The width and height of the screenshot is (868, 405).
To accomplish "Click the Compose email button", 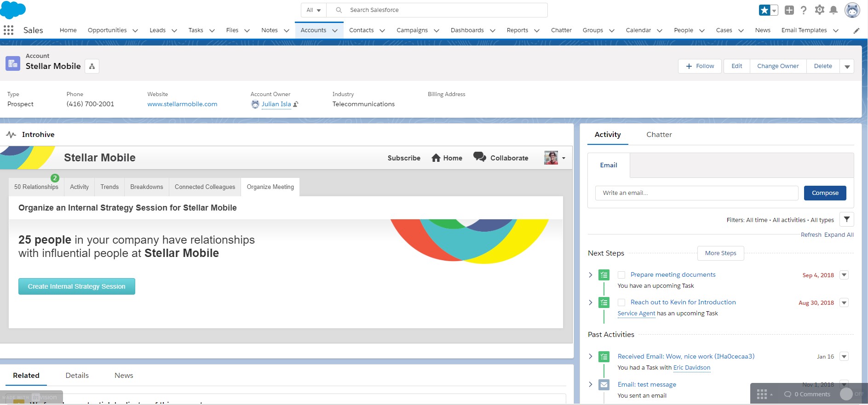I will [x=825, y=193].
